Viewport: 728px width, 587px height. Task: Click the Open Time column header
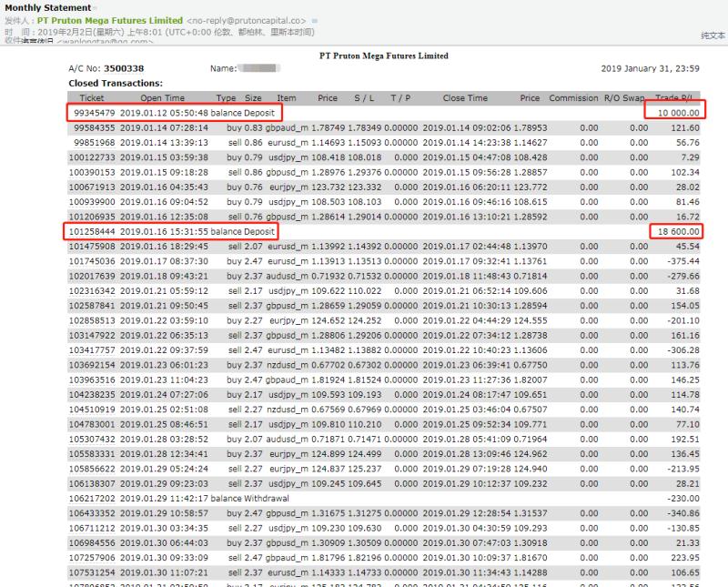[163, 98]
